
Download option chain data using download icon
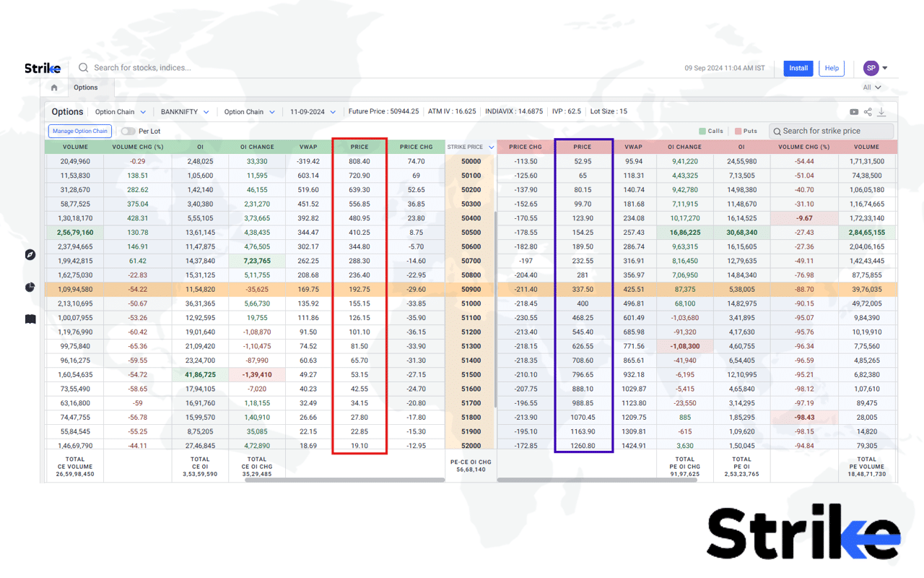pyautogui.click(x=882, y=111)
